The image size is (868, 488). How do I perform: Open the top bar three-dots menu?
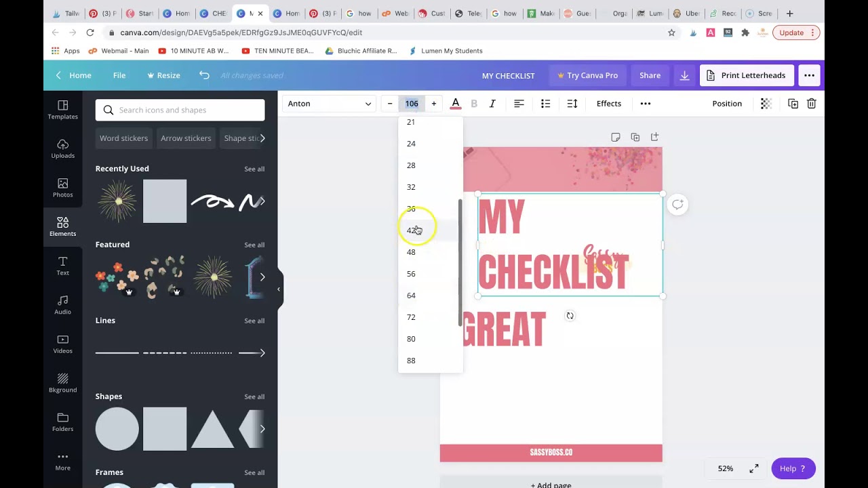pyautogui.click(x=809, y=75)
